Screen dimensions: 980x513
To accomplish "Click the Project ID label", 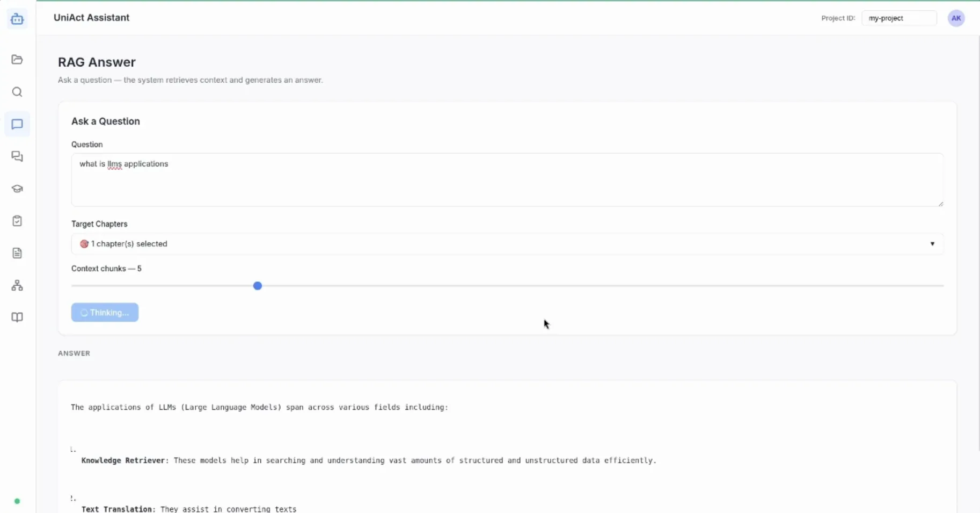I will pos(838,18).
